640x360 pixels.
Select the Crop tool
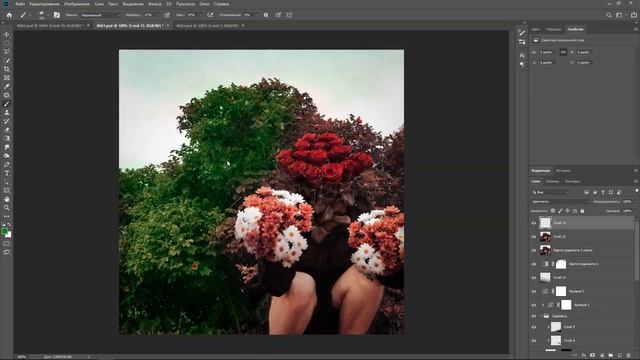click(x=7, y=69)
